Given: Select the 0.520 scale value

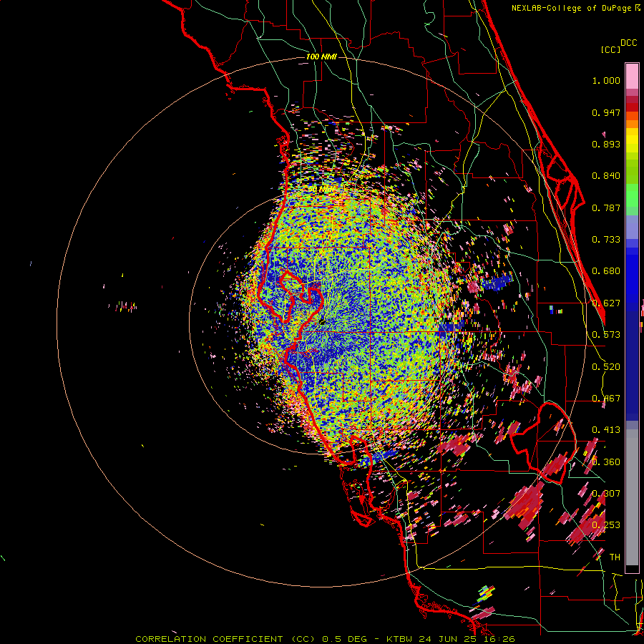Looking at the screenshot, I should pyautogui.click(x=606, y=367).
